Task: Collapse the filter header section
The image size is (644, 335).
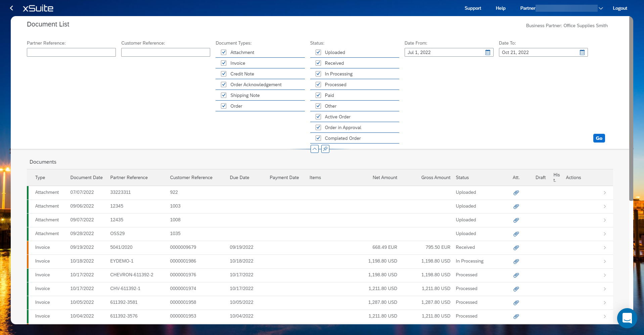Action: (315, 149)
